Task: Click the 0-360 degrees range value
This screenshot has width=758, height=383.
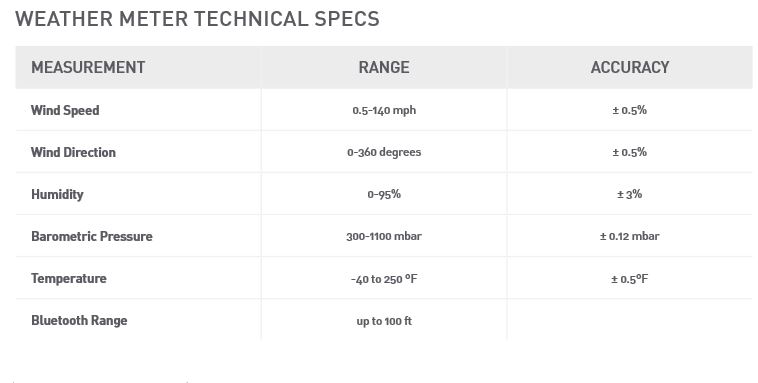Action: point(384,152)
